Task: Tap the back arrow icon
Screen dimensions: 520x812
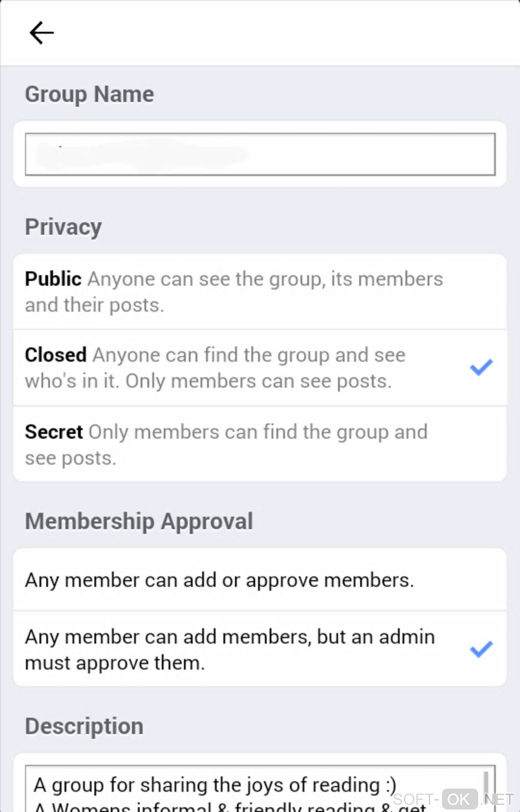Action: coord(41,33)
